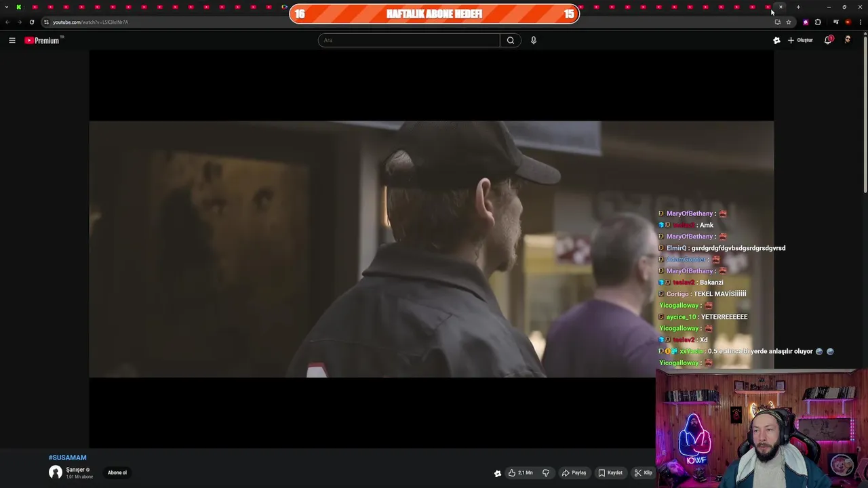Go back to the previous page

[x=7, y=22]
